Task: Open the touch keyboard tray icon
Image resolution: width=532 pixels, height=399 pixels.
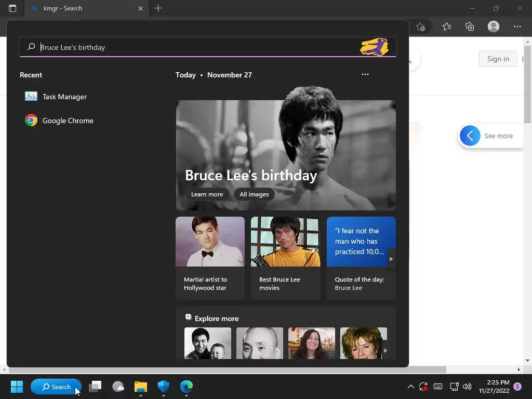Action: coord(437,387)
